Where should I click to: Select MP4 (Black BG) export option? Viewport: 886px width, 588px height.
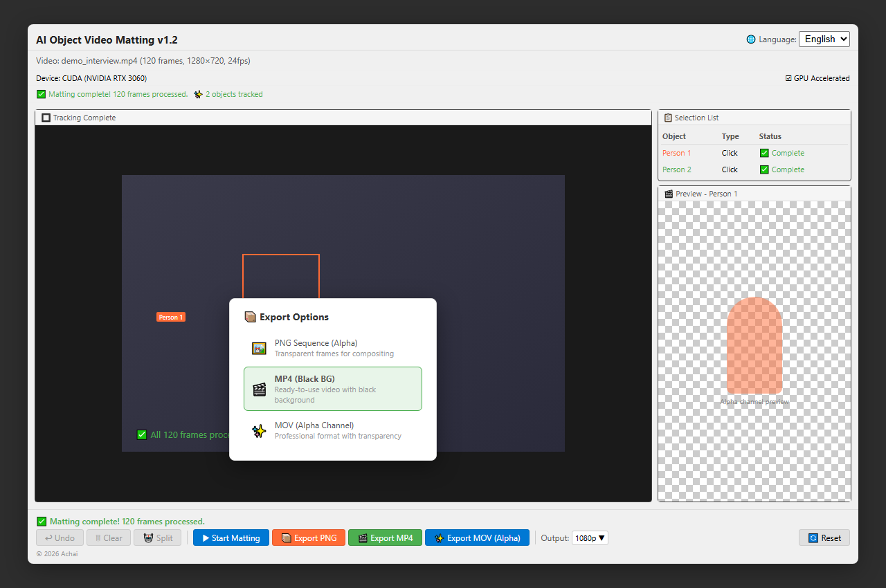click(333, 389)
